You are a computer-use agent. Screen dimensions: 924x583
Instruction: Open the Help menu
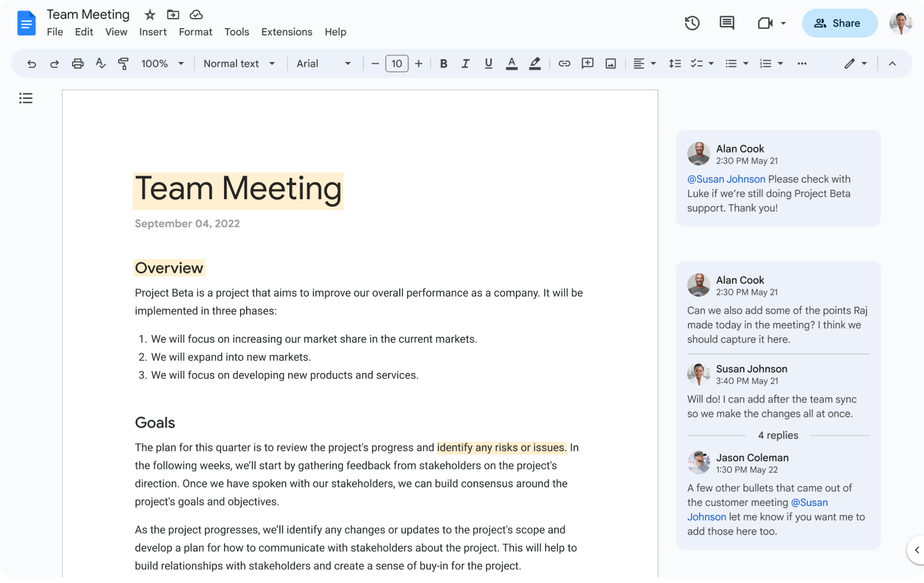point(336,32)
